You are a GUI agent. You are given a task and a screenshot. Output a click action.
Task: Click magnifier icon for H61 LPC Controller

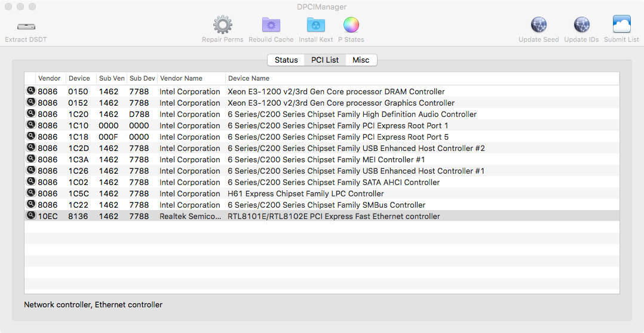[x=31, y=193]
